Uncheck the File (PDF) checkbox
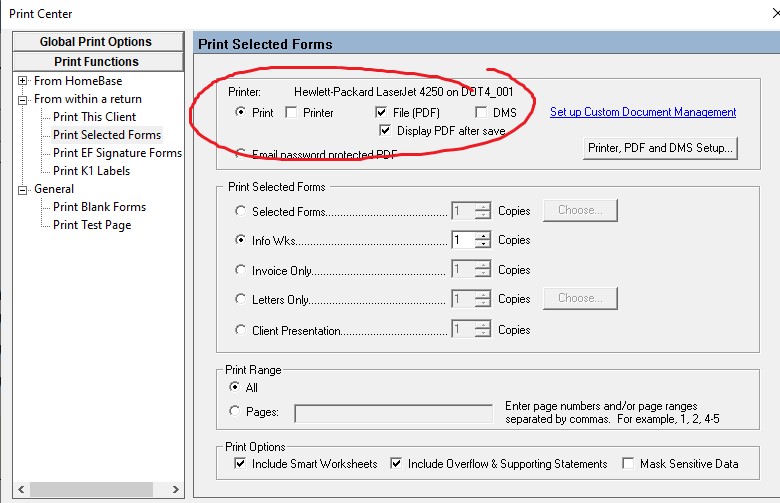The height and width of the screenshot is (503, 780). [381, 113]
